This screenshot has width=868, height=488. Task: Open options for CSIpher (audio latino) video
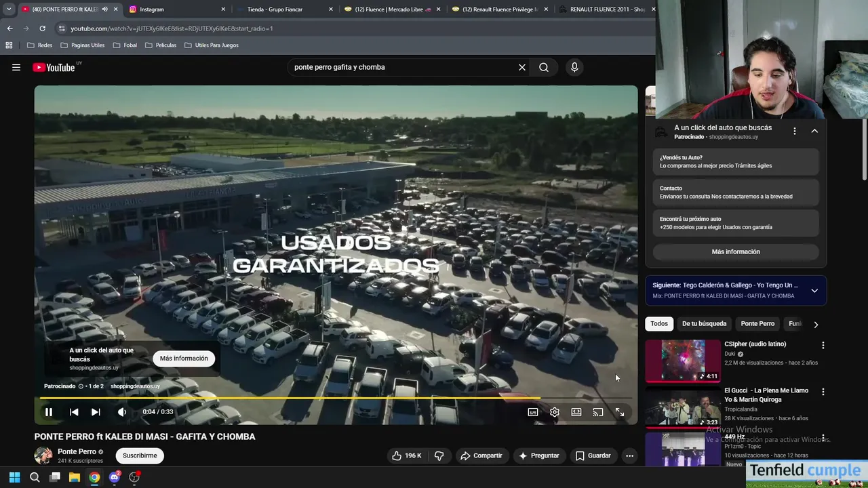[823, 346]
